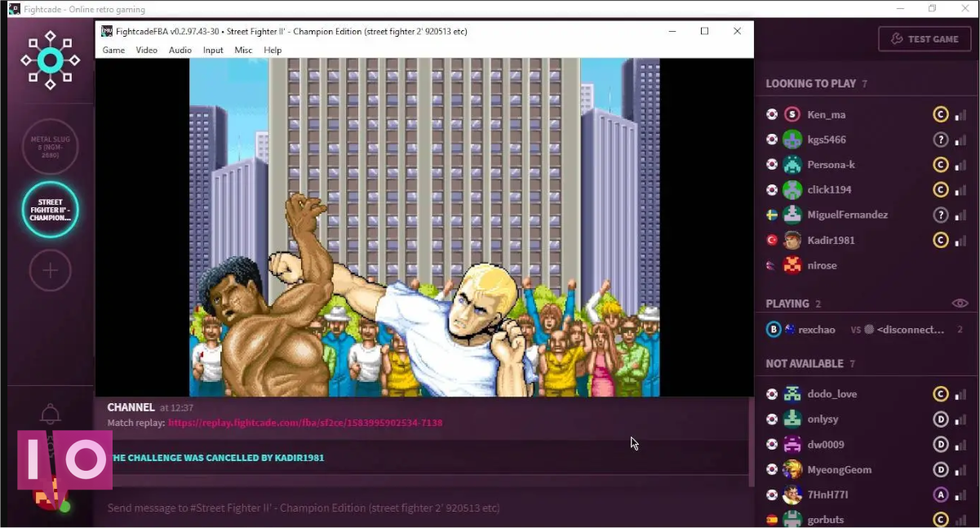
Task: Click the rank A badge next to 7HnH77I
Action: click(x=940, y=495)
